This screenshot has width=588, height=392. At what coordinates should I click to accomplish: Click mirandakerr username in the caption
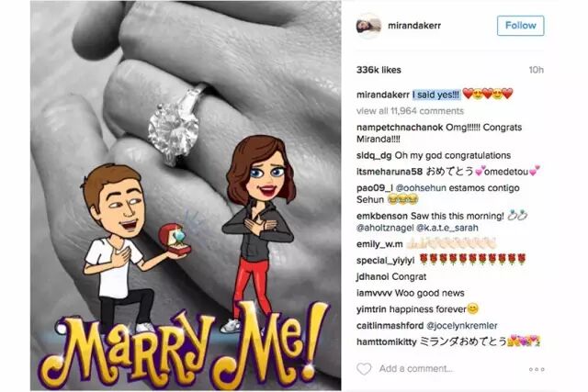[x=382, y=95]
